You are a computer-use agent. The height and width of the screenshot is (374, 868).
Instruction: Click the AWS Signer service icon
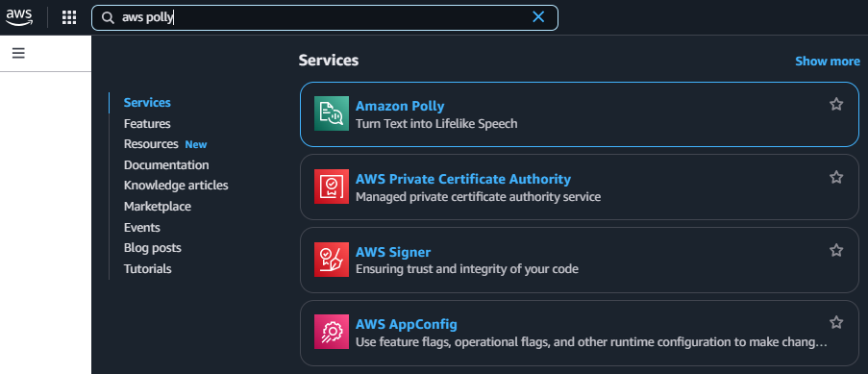pos(332,260)
